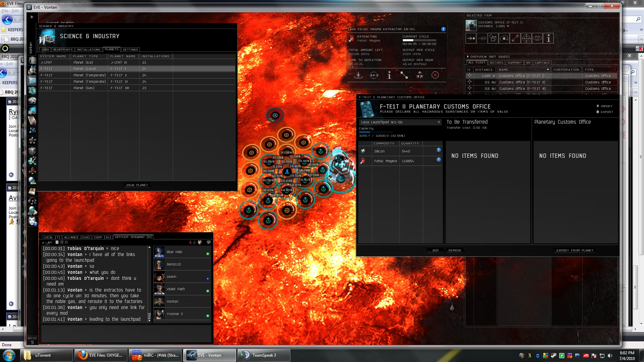Click the extractor survey download icon
Image resolution: width=644 pixels, height=362 pixels.
coord(358,75)
